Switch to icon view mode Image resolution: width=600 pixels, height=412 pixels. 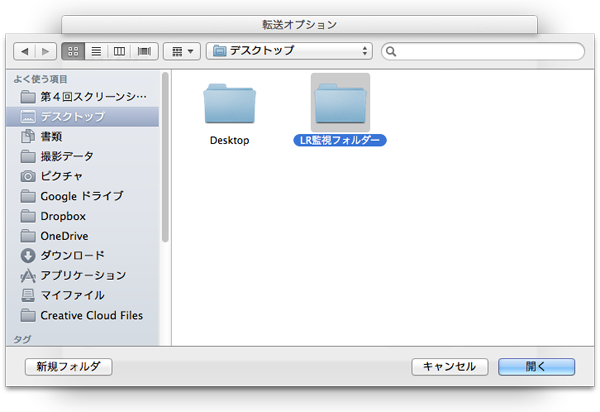pos(73,50)
